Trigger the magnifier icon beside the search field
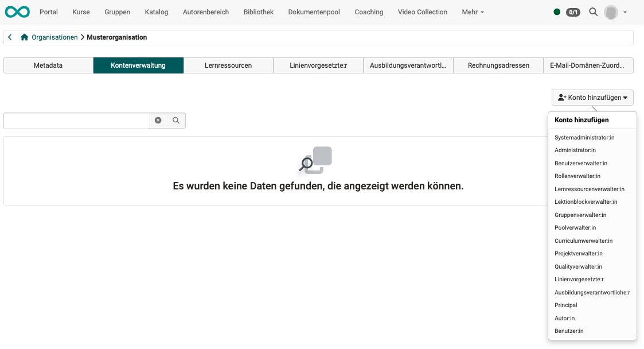This screenshot has width=644, height=349. [x=175, y=120]
